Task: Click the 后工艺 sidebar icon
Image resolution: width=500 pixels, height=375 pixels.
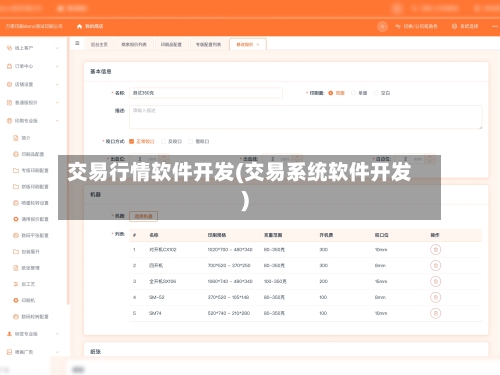Action: tap(16, 284)
